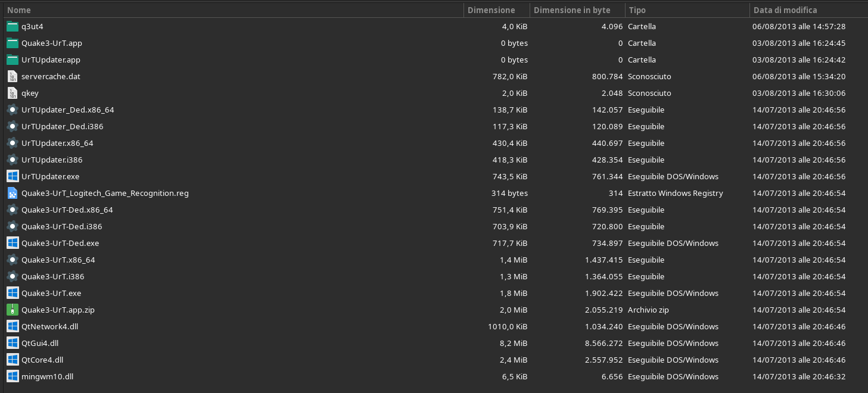Select the Quake3-UrT.app file name
The height and width of the screenshot is (393, 868).
(x=52, y=43)
